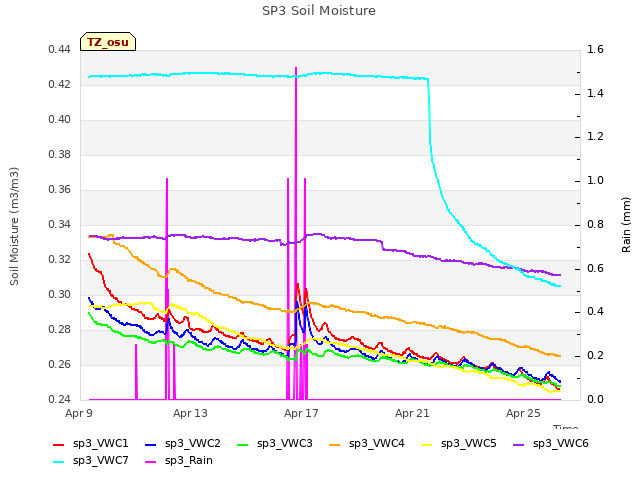Image resolution: width=640 pixels, height=480 pixels.
Task: Click the magenta sp3_Rain legend color marker
Action: point(151,462)
